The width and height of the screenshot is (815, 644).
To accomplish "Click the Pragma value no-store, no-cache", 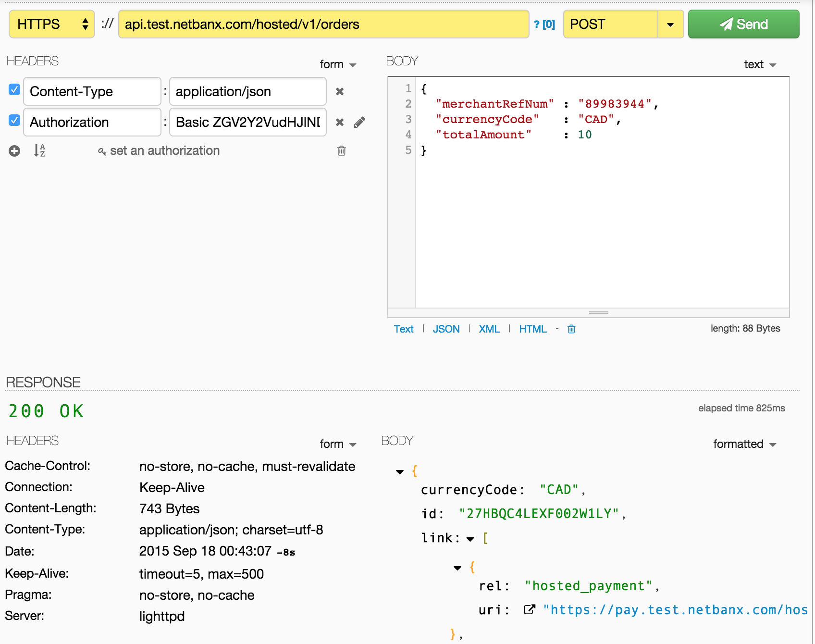I will pyautogui.click(x=197, y=595).
